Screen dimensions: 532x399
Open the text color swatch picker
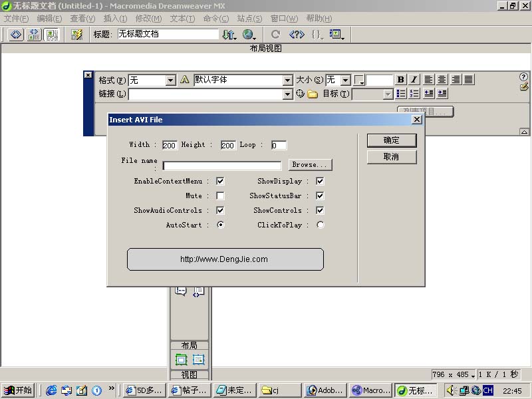click(x=359, y=80)
